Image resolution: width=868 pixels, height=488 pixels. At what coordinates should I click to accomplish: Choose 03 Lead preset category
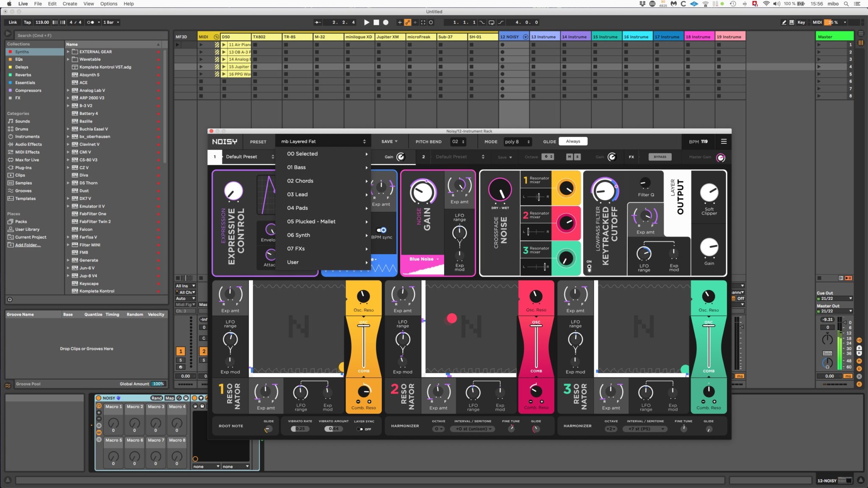click(x=323, y=194)
